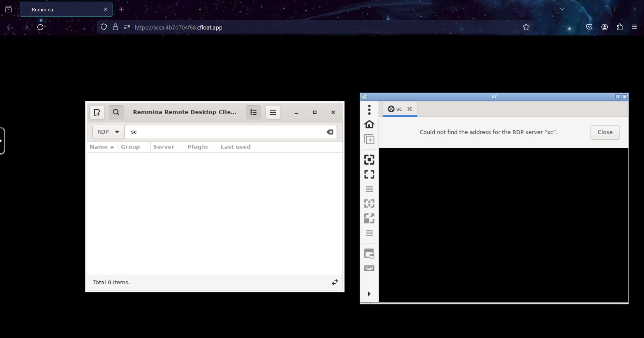Click the 'Total 0 items.' status text
This screenshot has height=338, width=644.
pos(111,282)
